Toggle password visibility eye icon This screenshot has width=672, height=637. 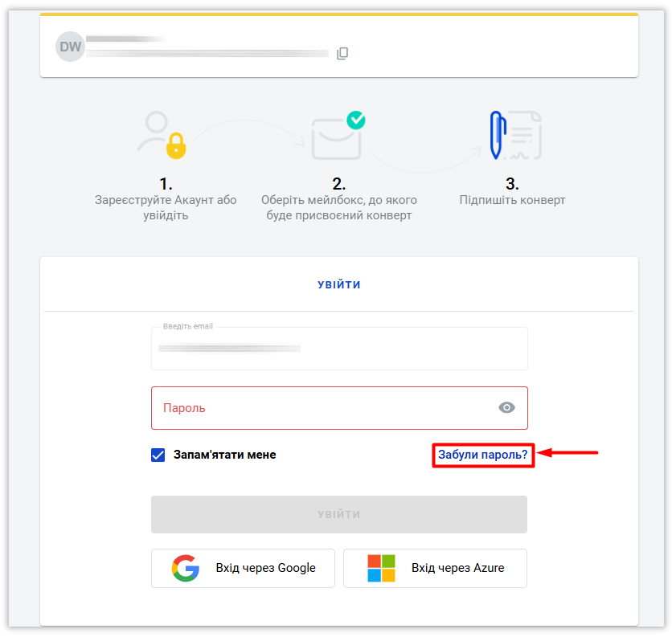[506, 408]
